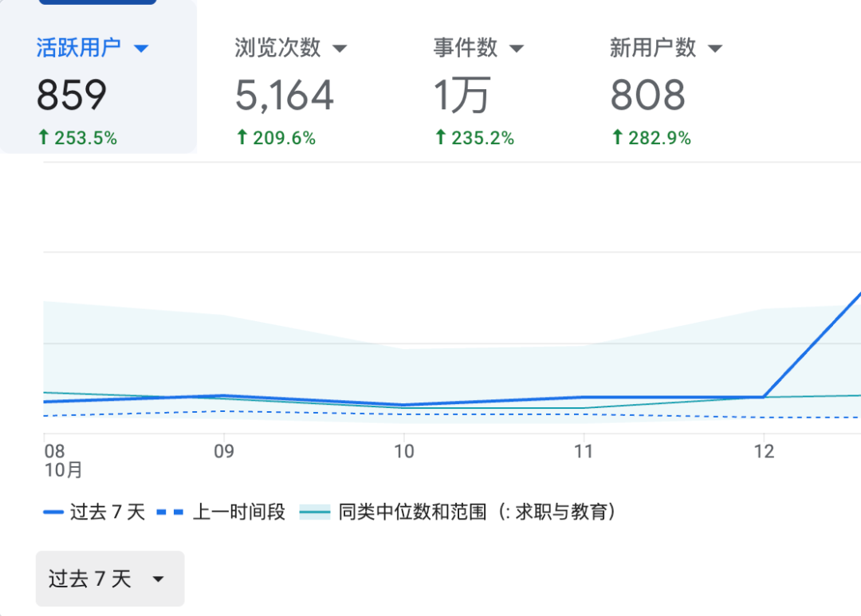
Task: Select the 浏览次数 metric tab
Action: pos(291,92)
